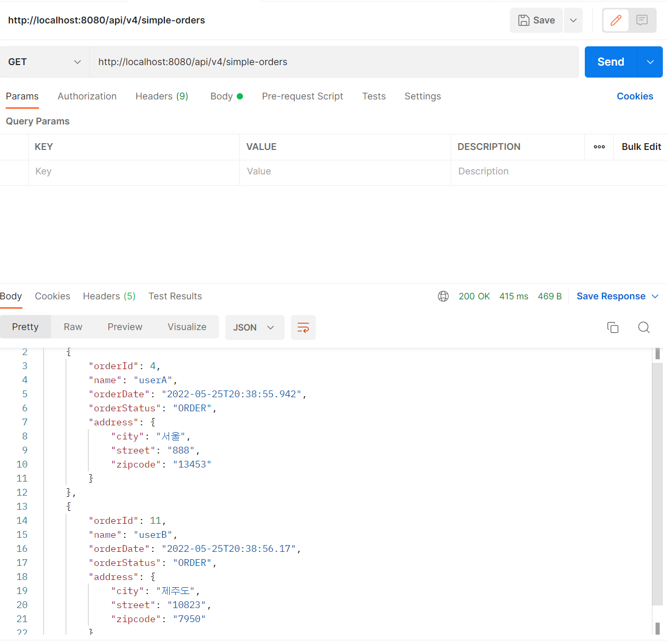Screen dimensions: 667x644
Task: Click the "10823" street value
Action: pos(186,605)
